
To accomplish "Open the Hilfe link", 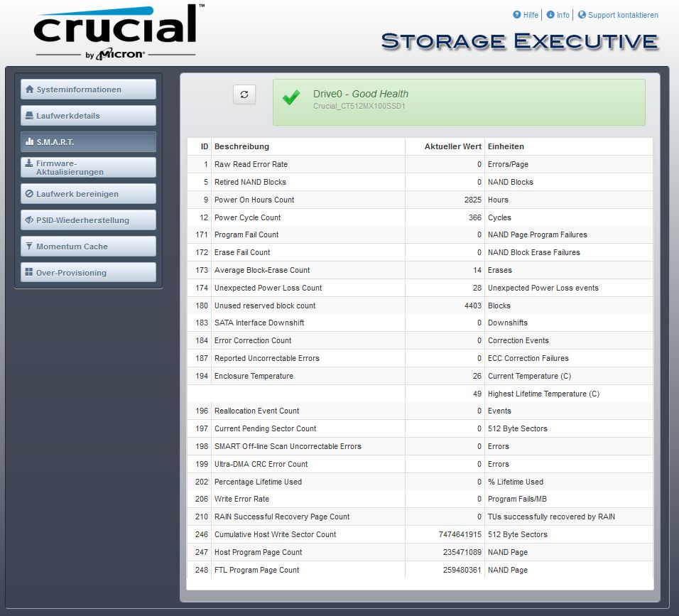I will point(531,15).
